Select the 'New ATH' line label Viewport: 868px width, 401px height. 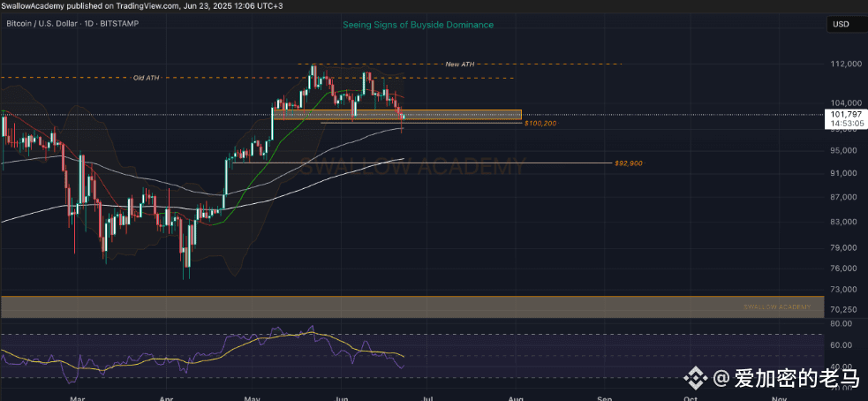pyautogui.click(x=459, y=64)
